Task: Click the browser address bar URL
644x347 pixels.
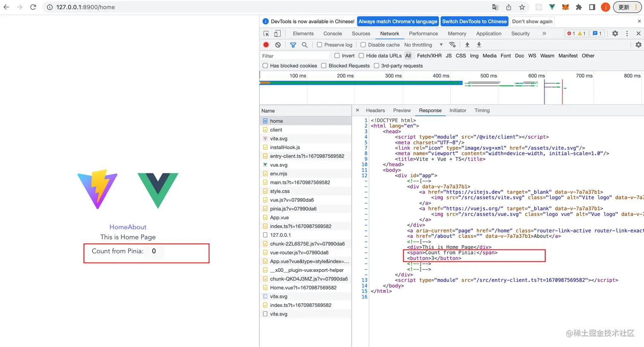Action: click(86, 7)
